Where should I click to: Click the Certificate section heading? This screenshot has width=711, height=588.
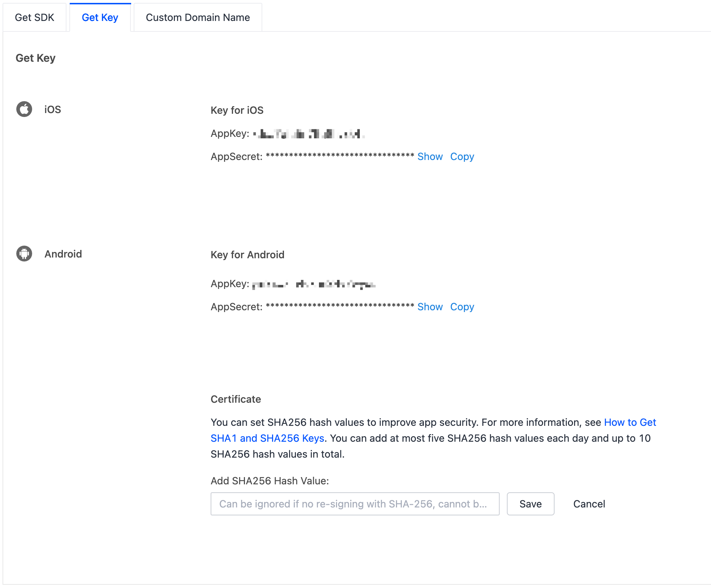tap(236, 399)
